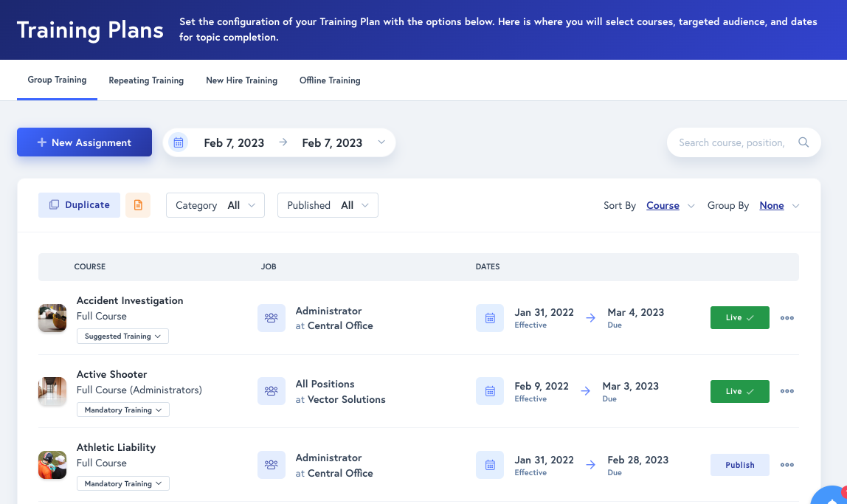Viewport: 847px width, 504px height.
Task: Open the three-dot menu for Active Shooter
Action: point(787,391)
